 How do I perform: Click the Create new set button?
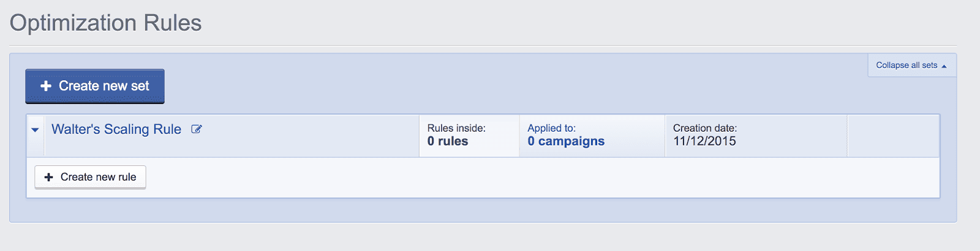pos(95,86)
